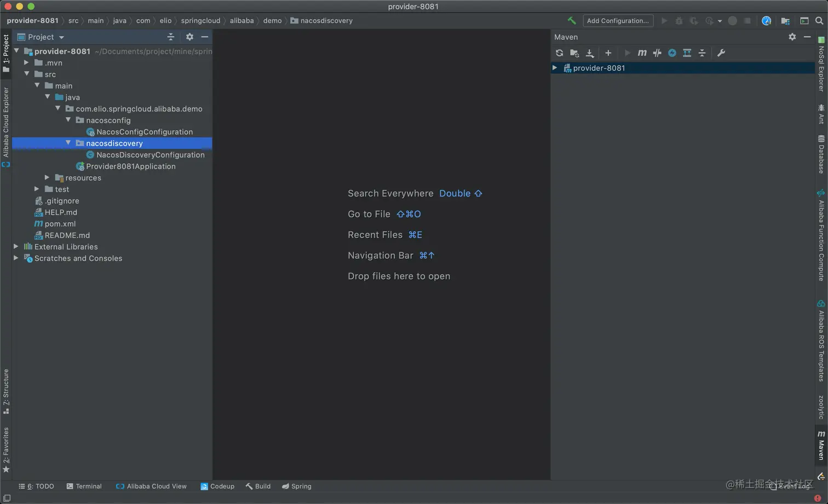Open Alibaba Cloud View tab

[151, 486]
